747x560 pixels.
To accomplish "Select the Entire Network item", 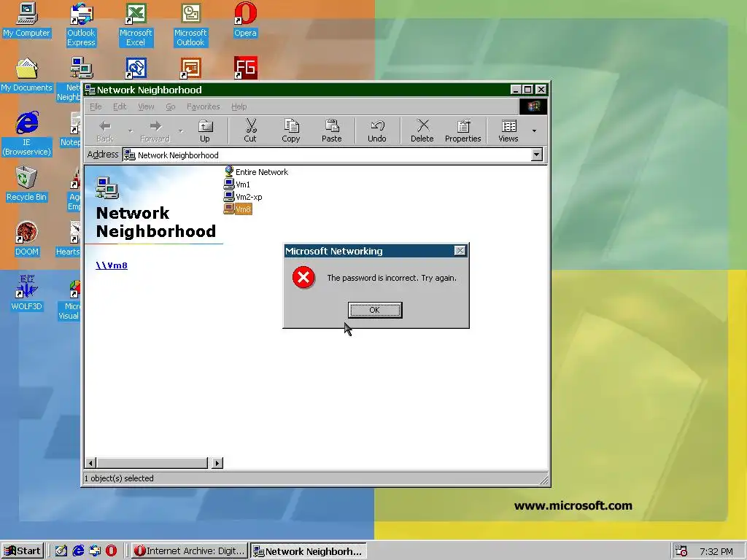I will tap(256, 172).
